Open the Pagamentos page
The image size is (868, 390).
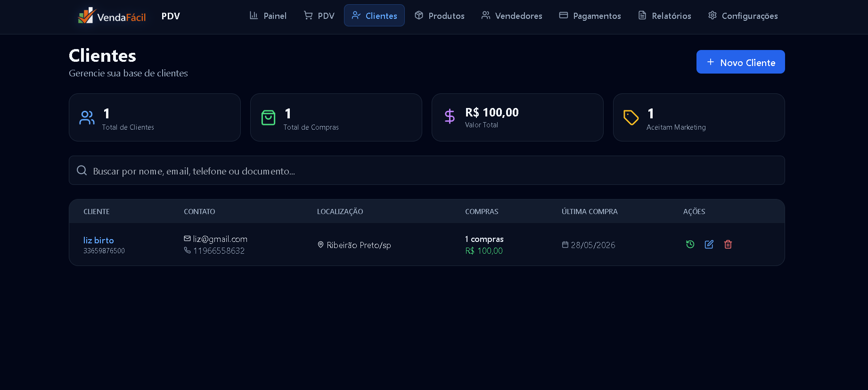590,16
